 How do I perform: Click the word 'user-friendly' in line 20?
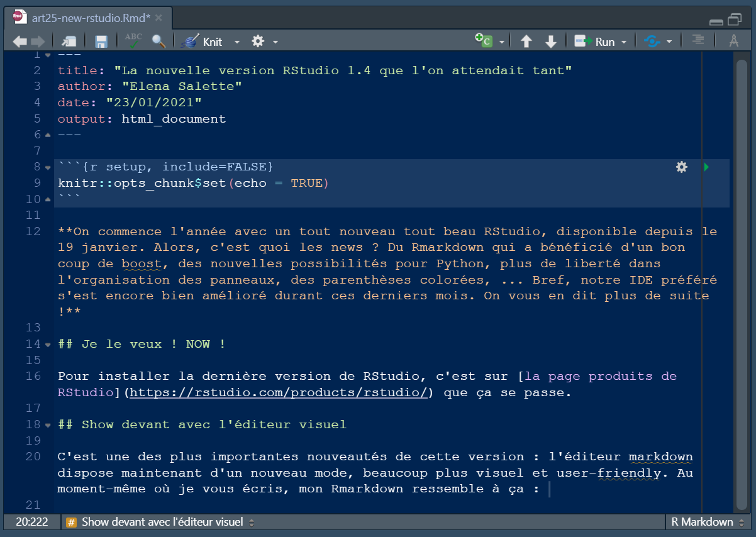click(x=609, y=473)
